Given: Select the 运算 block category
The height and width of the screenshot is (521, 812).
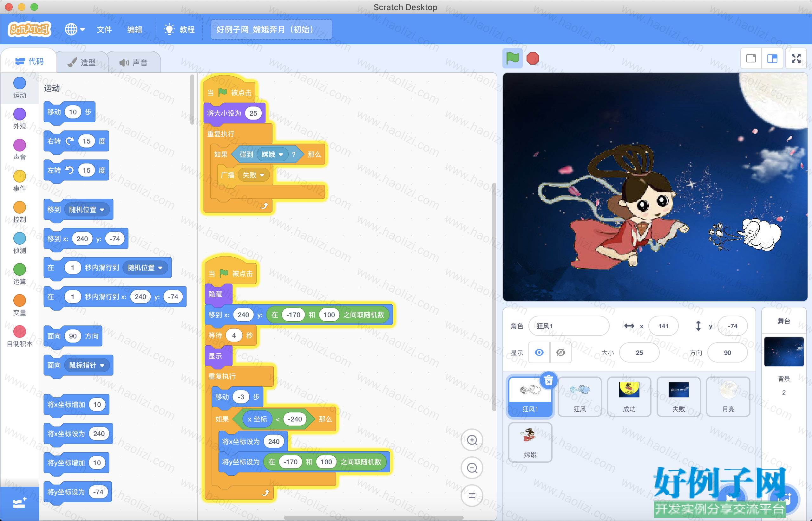Looking at the screenshot, I should click(19, 274).
